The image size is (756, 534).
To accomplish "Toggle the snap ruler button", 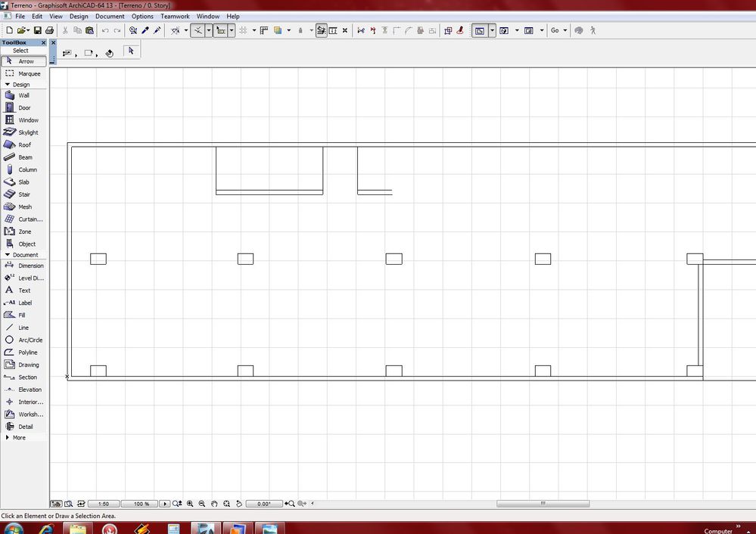I will tap(221, 30).
